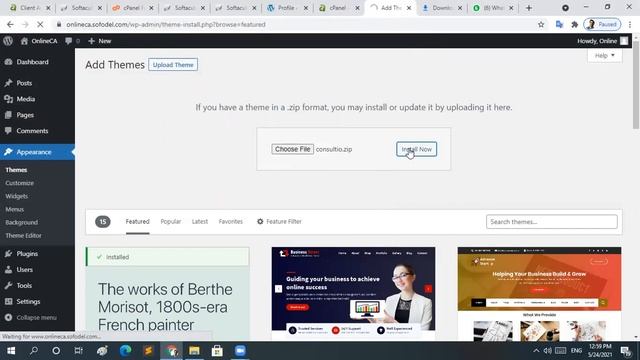Open the Google Translate extension icon
Viewport: 640px width, 360px height.
pos(559,24)
